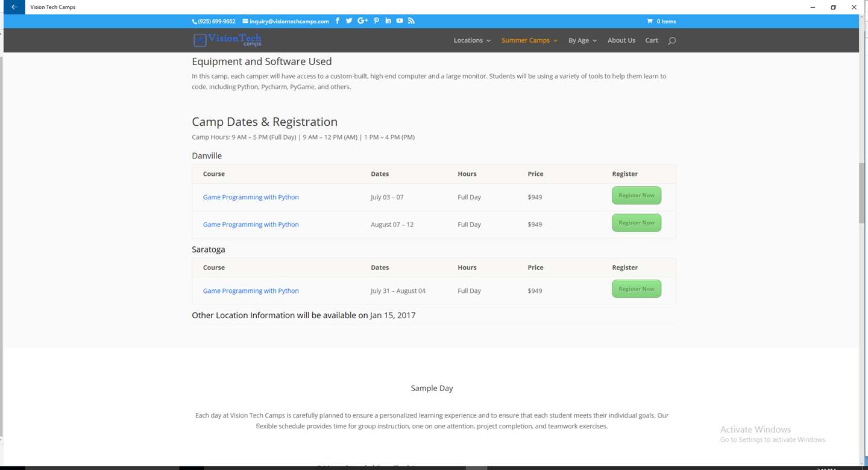Open the Facebook icon in top bar
This screenshot has width=868, height=470.
[x=337, y=20]
